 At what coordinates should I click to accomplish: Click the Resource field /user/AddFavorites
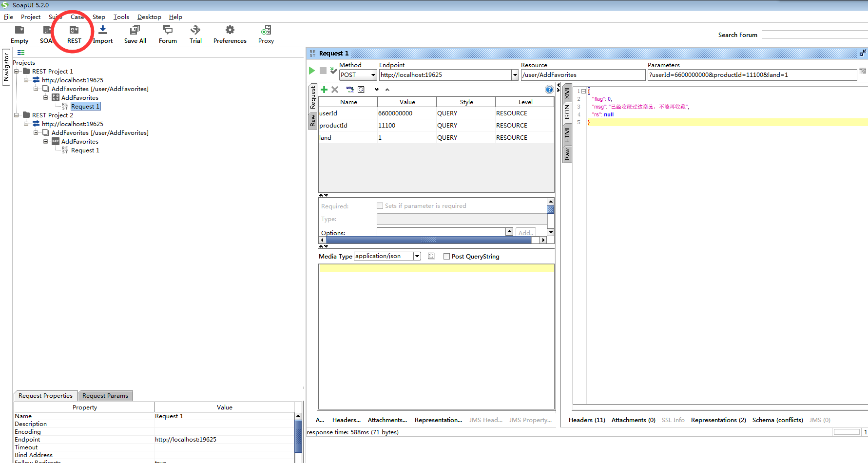click(x=583, y=75)
